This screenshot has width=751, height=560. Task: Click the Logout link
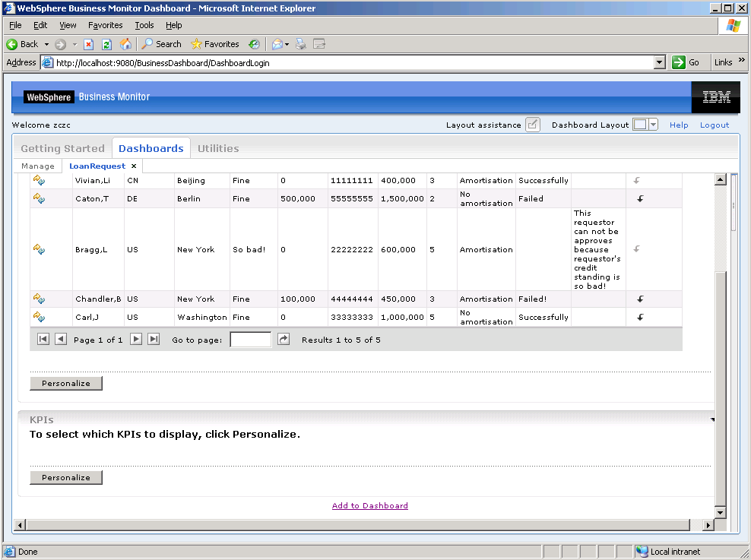pyautogui.click(x=714, y=125)
